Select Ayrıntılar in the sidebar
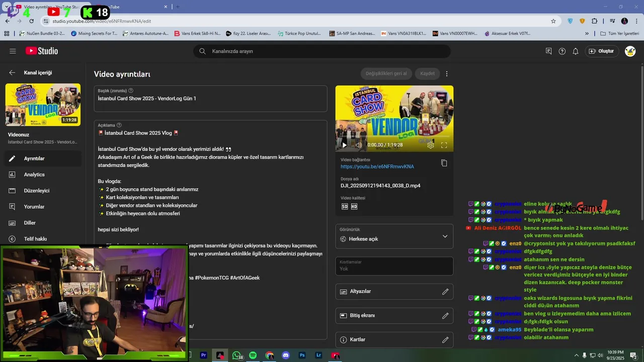Viewport: 644px width, 362px height. coord(43,158)
